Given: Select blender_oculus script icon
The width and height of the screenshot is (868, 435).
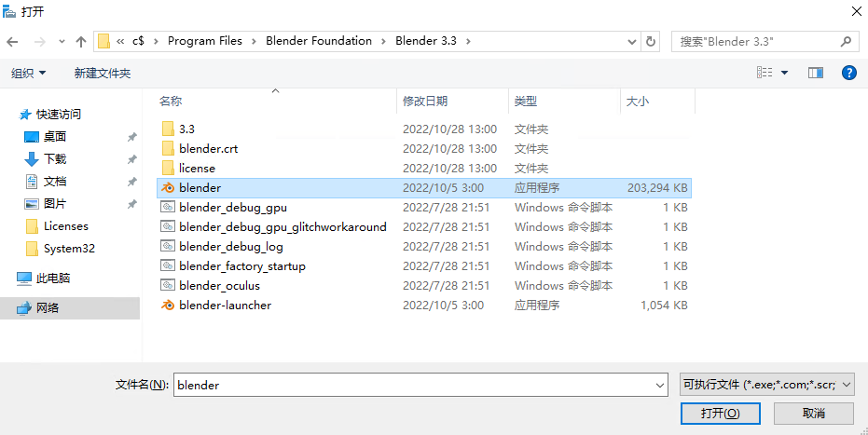Looking at the screenshot, I should tap(167, 285).
